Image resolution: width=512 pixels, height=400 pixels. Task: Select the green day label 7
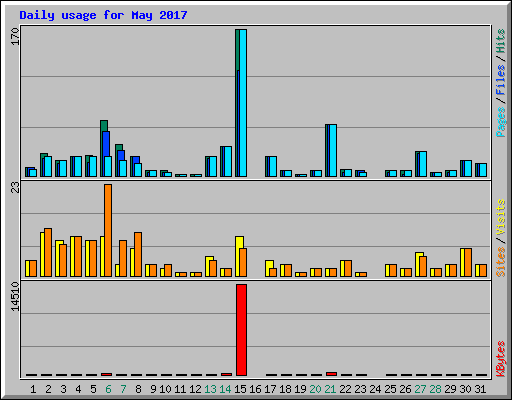(x=123, y=389)
